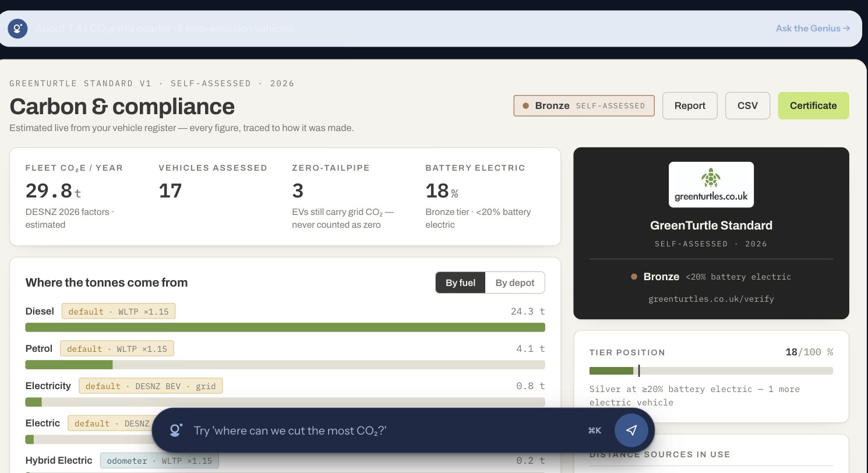Click the '18/100 %' tier position value

809,352
